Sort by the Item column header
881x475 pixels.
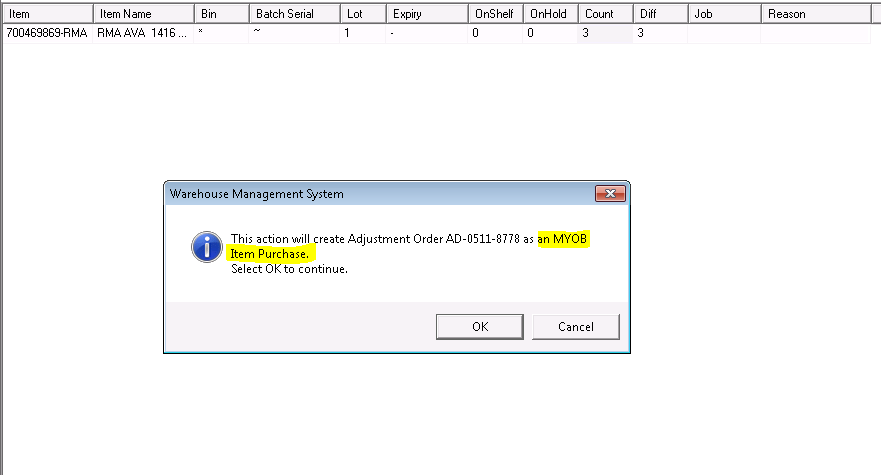tap(48, 14)
